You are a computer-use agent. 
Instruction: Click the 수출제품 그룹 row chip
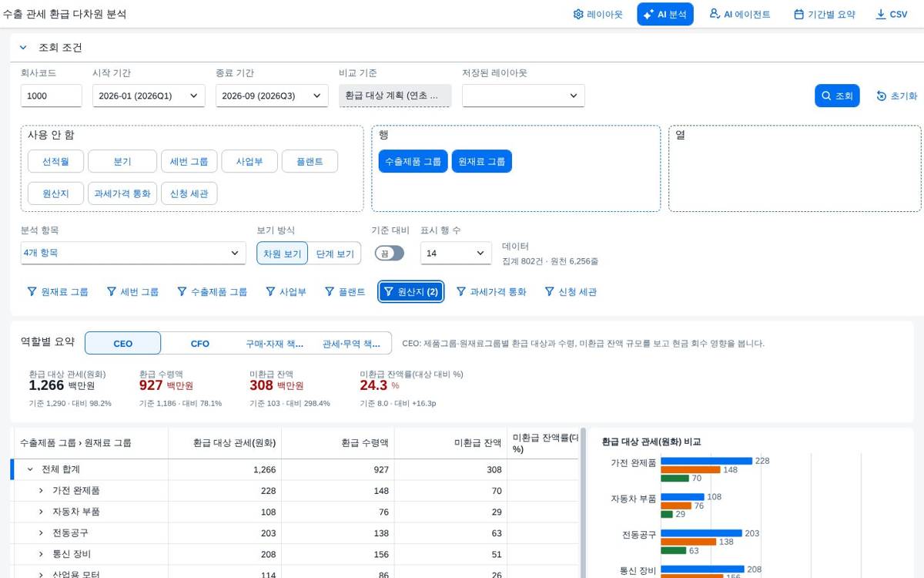point(413,162)
